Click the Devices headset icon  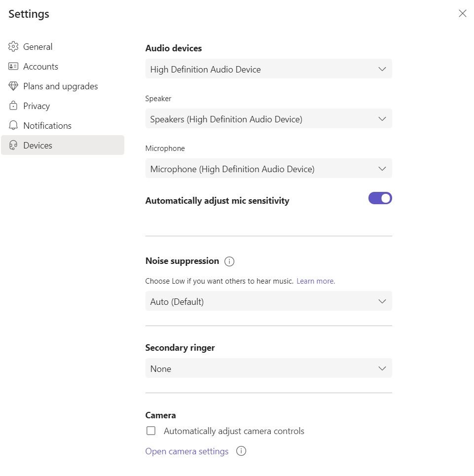click(x=13, y=146)
